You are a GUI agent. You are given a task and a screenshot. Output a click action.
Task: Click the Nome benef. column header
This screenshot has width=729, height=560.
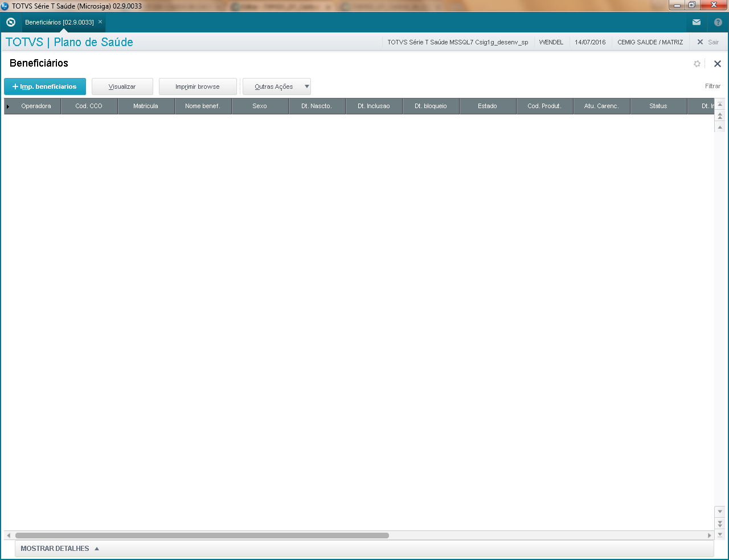coord(203,106)
